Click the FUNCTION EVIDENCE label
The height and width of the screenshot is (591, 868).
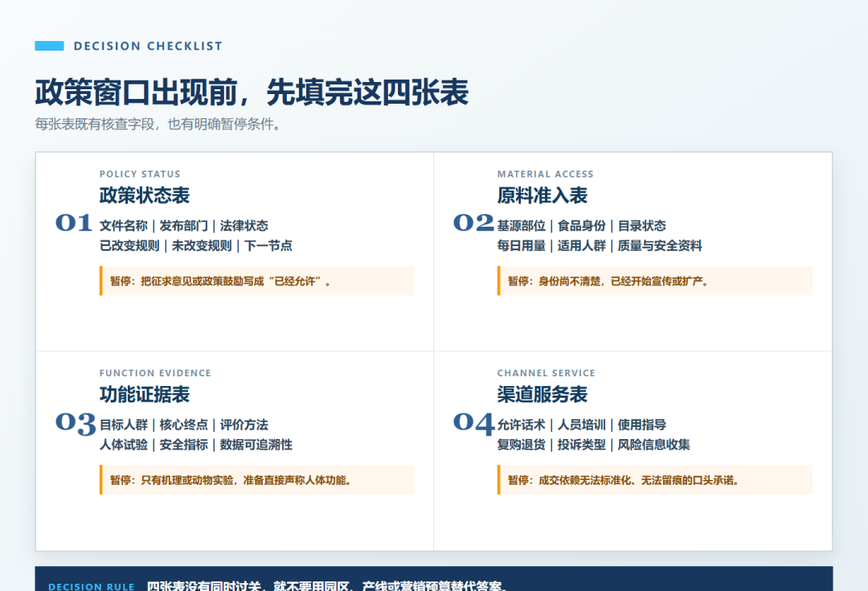[x=156, y=373]
